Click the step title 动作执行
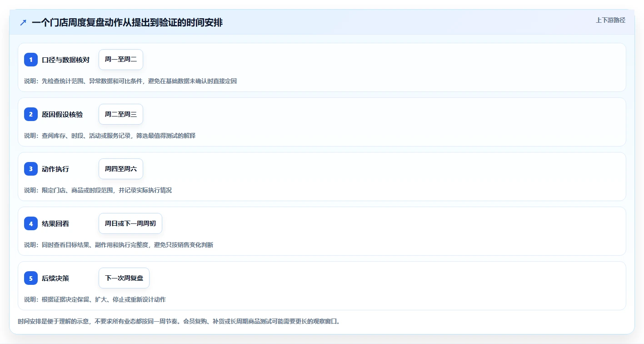 [55, 169]
